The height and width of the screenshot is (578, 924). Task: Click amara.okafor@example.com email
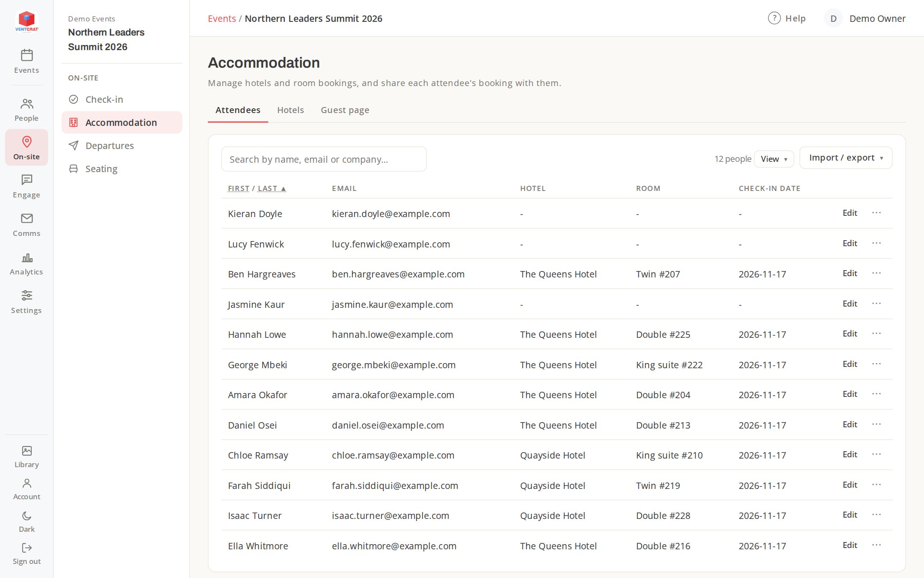[393, 395]
